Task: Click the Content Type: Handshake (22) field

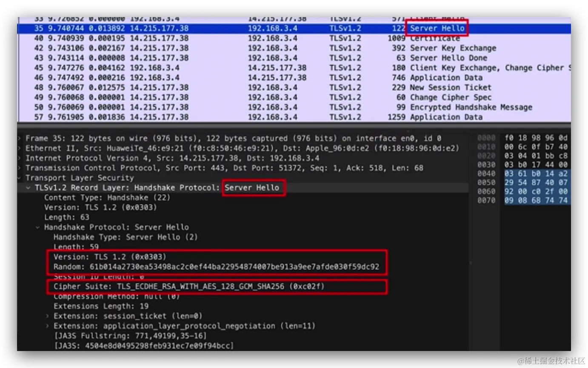Action: click(107, 198)
